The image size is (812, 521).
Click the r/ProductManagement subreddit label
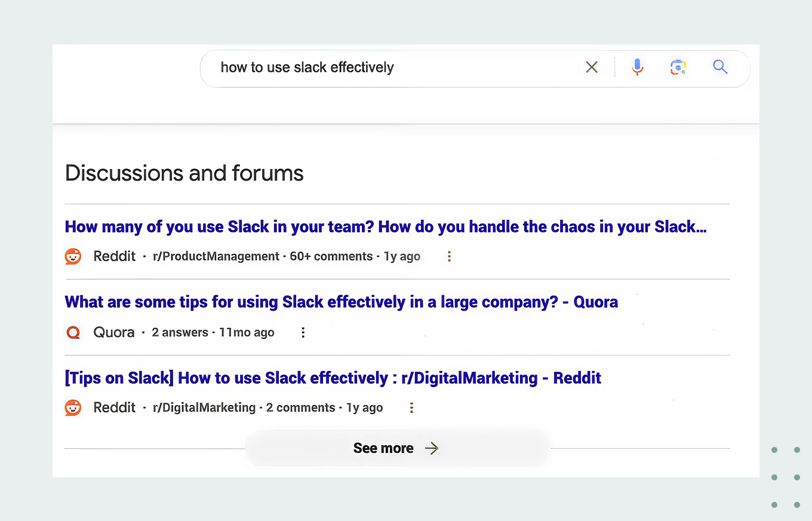pos(216,256)
